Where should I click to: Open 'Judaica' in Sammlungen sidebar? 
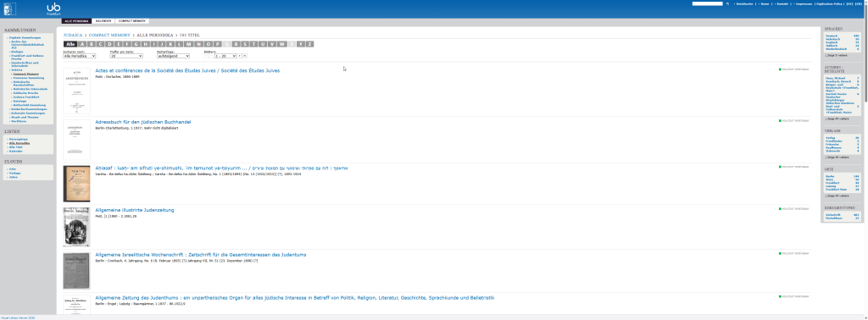[x=17, y=70]
